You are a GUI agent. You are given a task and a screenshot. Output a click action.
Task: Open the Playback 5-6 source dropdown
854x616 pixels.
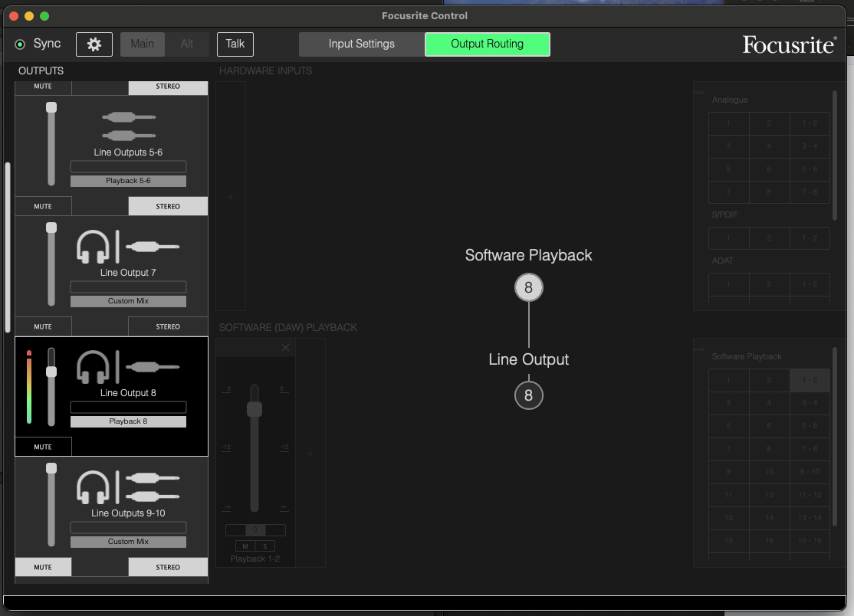pyautogui.click(x=128, y=181)
